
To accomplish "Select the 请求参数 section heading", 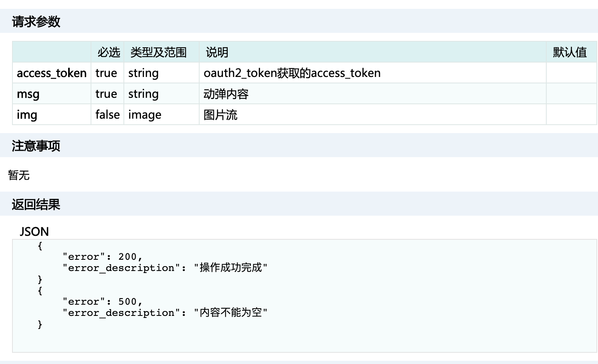I will coord(36,22).
